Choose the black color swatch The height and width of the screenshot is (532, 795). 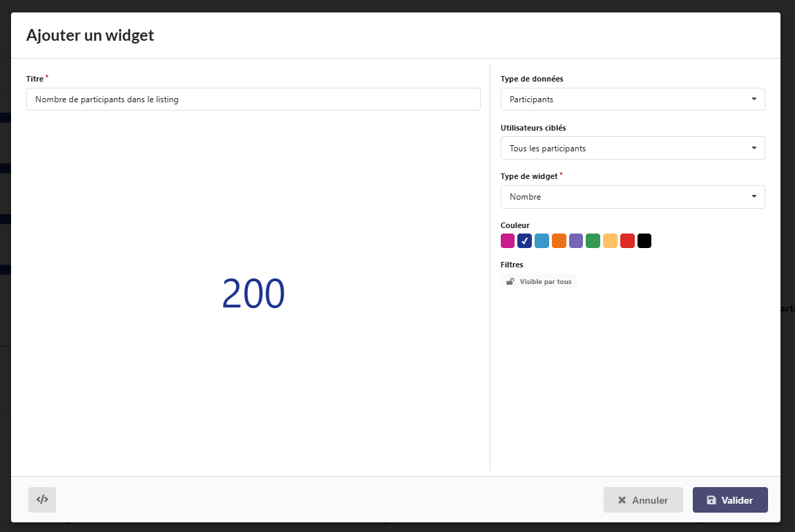coord(644,241)
